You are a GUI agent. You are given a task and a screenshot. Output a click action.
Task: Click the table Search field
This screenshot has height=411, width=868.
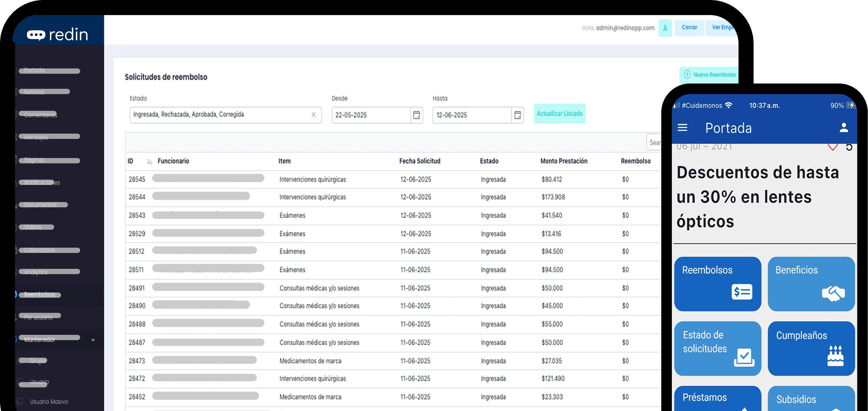tap(654, 142)
